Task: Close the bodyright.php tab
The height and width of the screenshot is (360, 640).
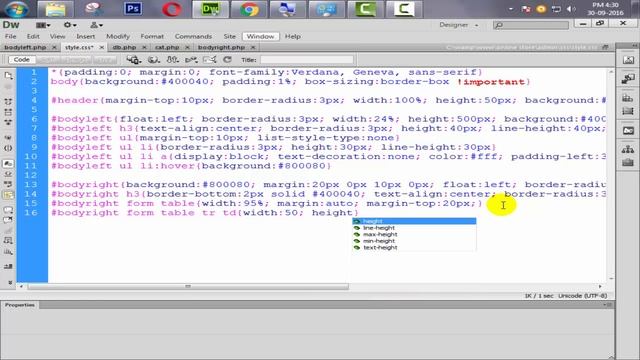Action: [253, 47]
